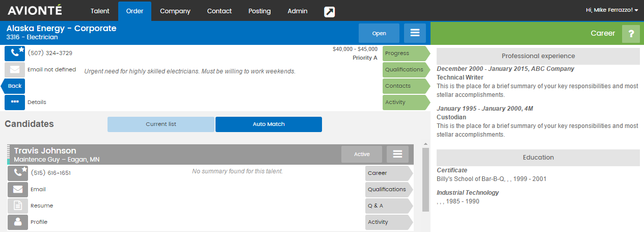This screenshot has height=232, width=644.
Task: Click the order email envelope icon
Action: point(15,70)
